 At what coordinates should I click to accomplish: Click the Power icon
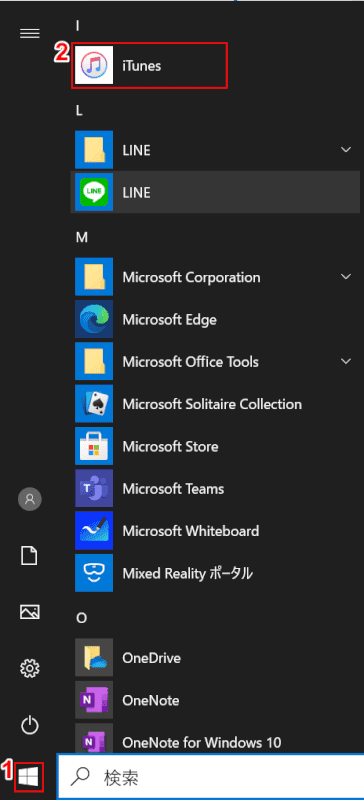click(x=30, y=724)
